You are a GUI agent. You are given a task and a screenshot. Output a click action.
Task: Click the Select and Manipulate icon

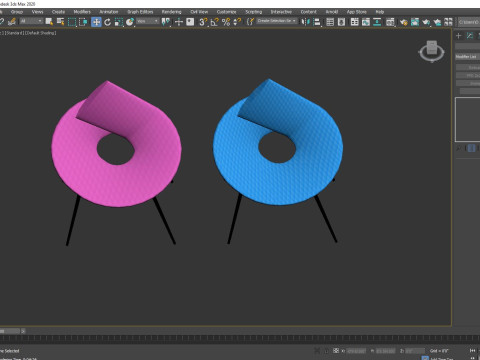(179, 22)
